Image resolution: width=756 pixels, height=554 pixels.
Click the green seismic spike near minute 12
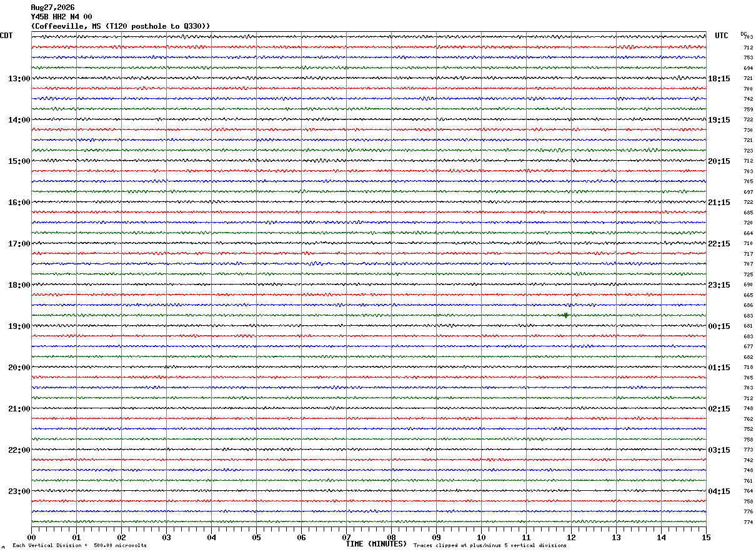coord(565,315)
